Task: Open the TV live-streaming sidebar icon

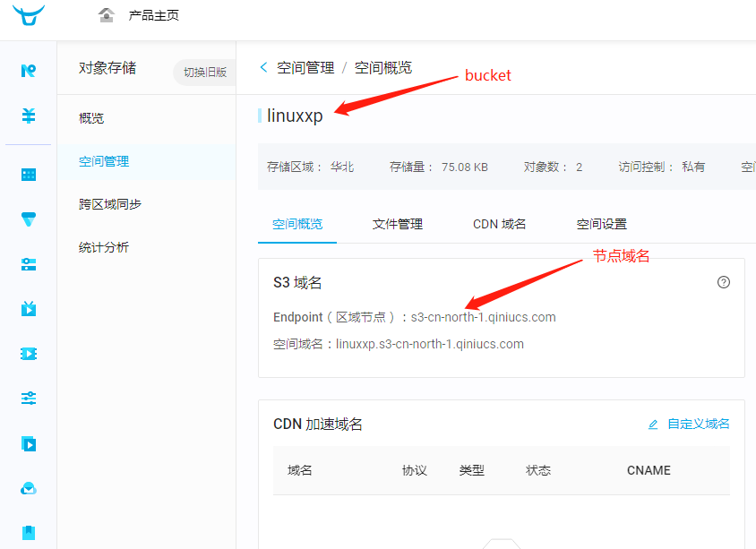Action: (x=29, y=308)
